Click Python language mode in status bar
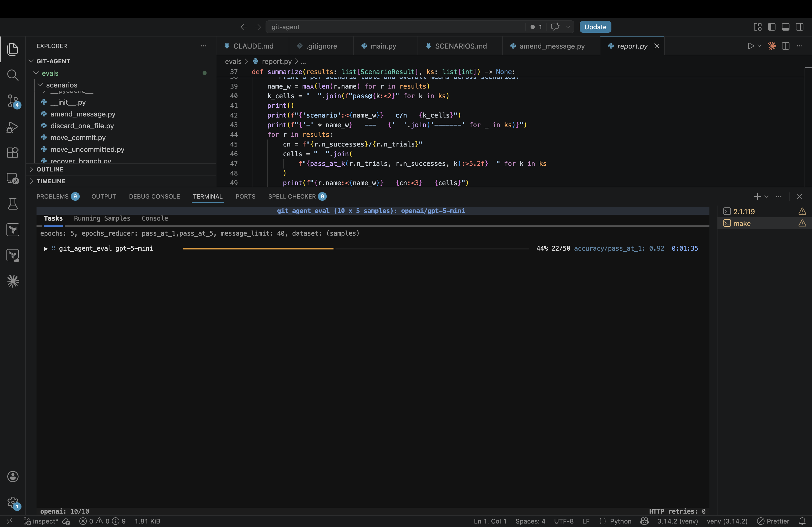The height and width of the screenshot is (527, 812). (620, 521)
